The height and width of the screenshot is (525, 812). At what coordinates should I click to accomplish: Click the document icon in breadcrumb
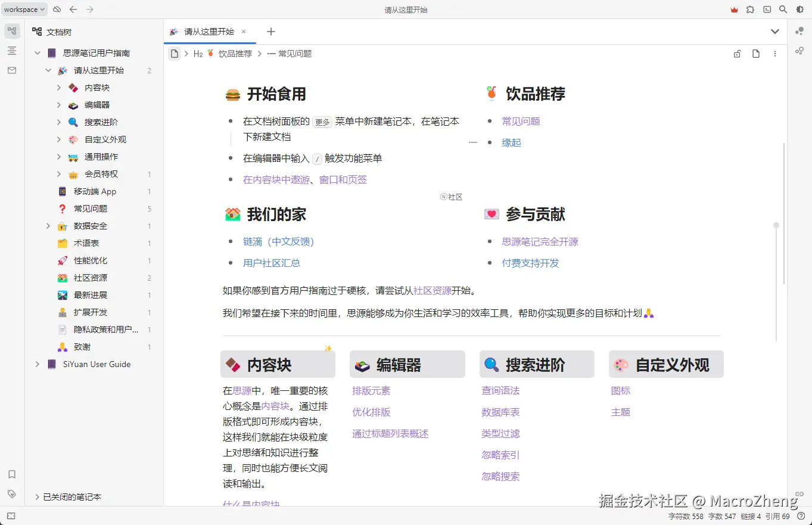pos(175,54)
